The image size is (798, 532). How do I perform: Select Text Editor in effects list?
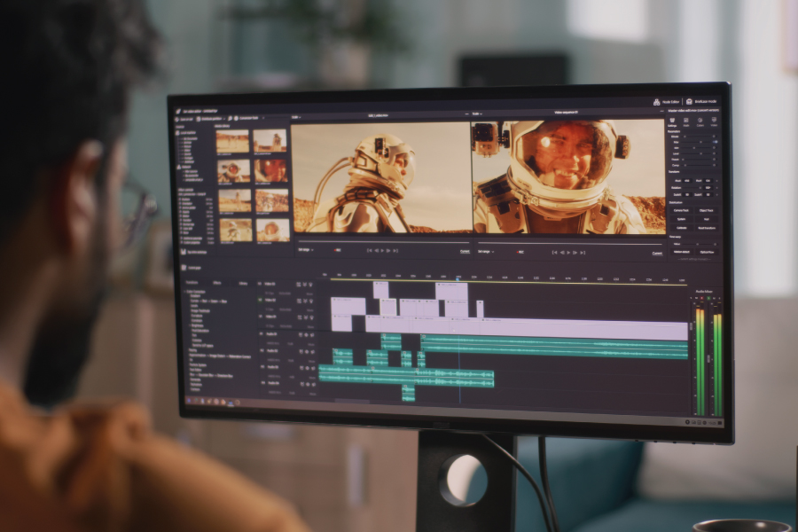click(195, 370)
